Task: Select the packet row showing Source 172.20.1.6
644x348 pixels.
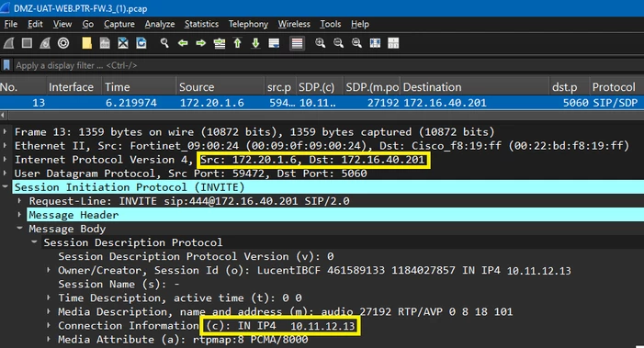Action: [322, 103]
